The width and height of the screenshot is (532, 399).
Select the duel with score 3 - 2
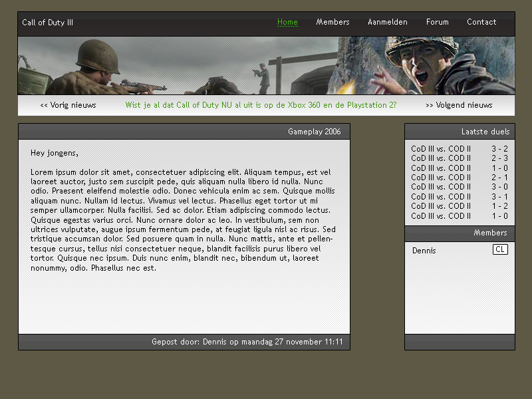point(460,149)
